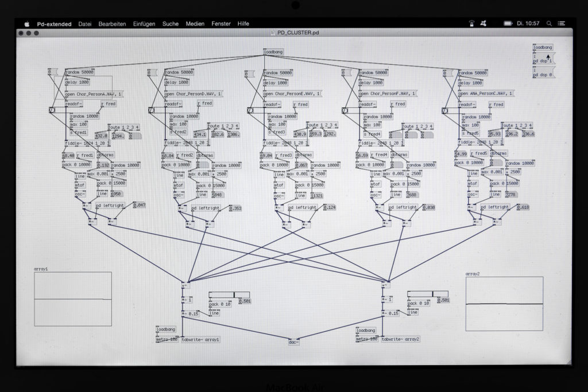Click the battery status icon
Image resolution: width=588 pixels, height=392 pixels.
click(x=508, y=23)
